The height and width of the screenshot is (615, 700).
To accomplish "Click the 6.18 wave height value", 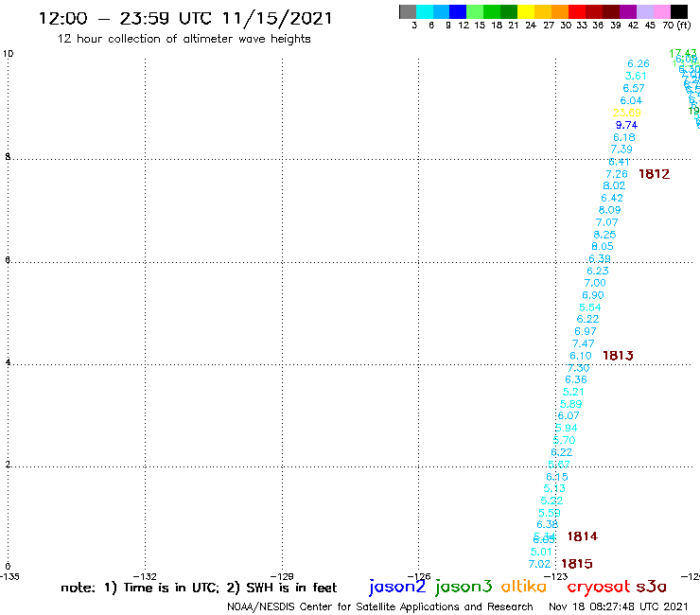I will point(624,137).
